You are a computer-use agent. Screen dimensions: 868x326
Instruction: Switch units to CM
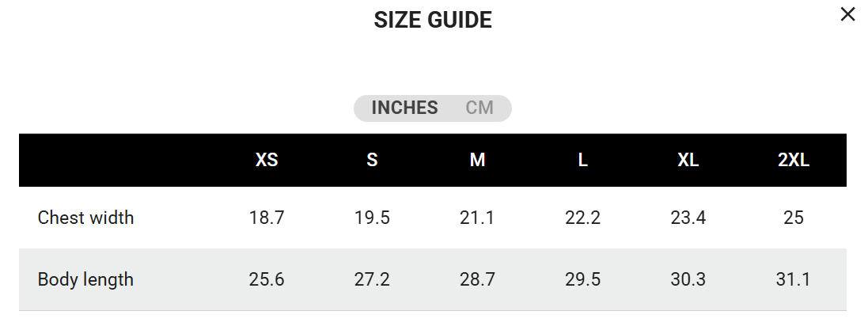pyautogui.click(x=479, y=108)
